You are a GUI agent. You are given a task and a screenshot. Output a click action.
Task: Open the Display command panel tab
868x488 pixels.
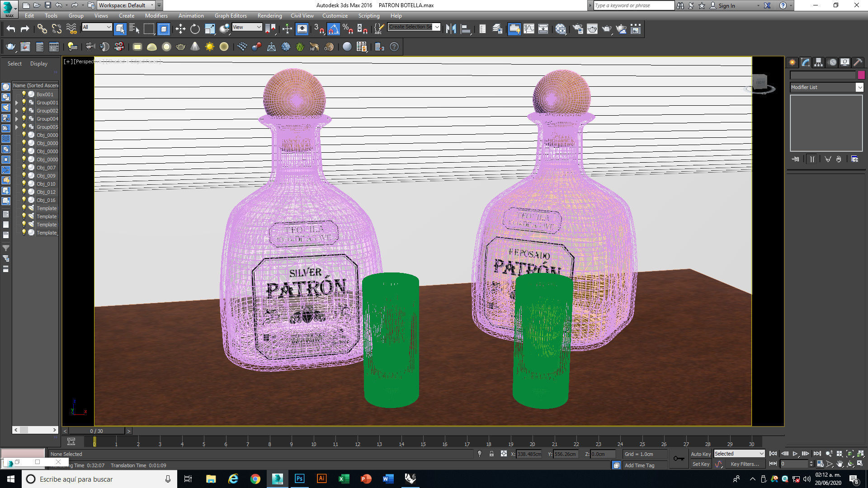(x=845, y=63)
